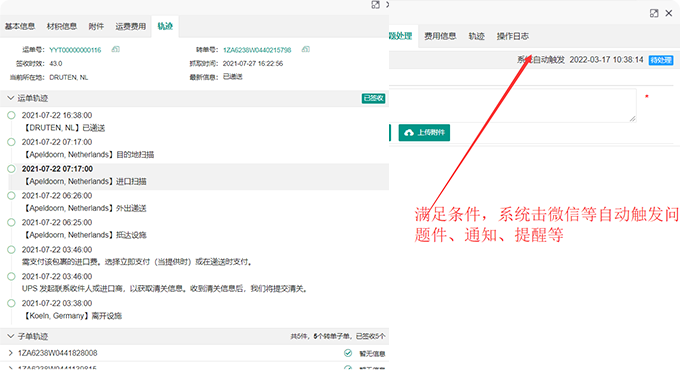Image resolution: width=680 pixels, height=384 pixels.
Task: Copy the waybill number YYT00000000116
Action: [x=115, y=49]
